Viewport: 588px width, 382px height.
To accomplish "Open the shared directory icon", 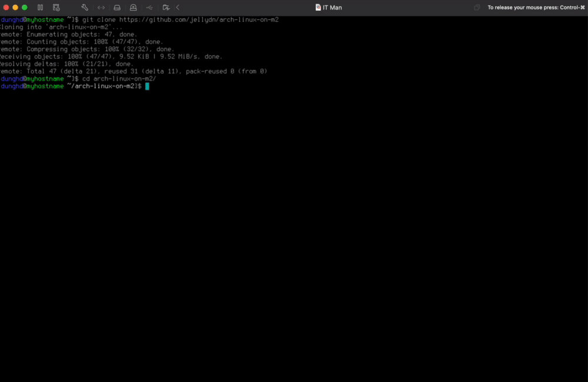I will point(166,7).
